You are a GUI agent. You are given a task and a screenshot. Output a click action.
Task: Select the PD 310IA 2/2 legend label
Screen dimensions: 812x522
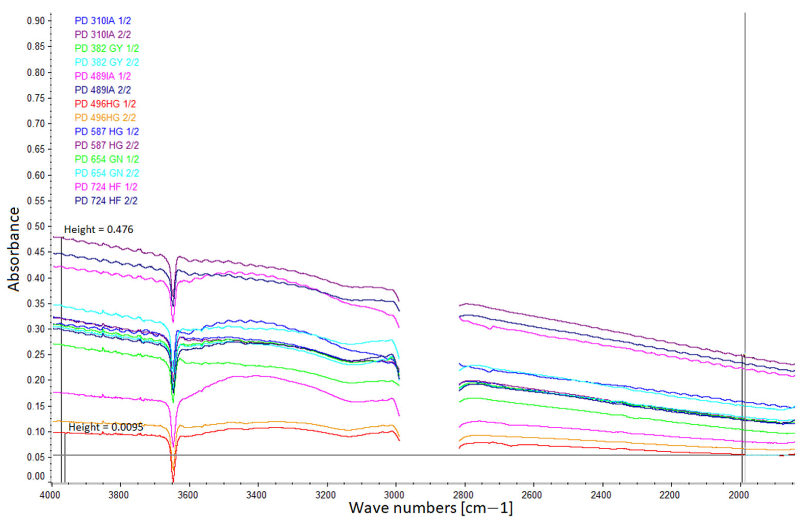103,35
